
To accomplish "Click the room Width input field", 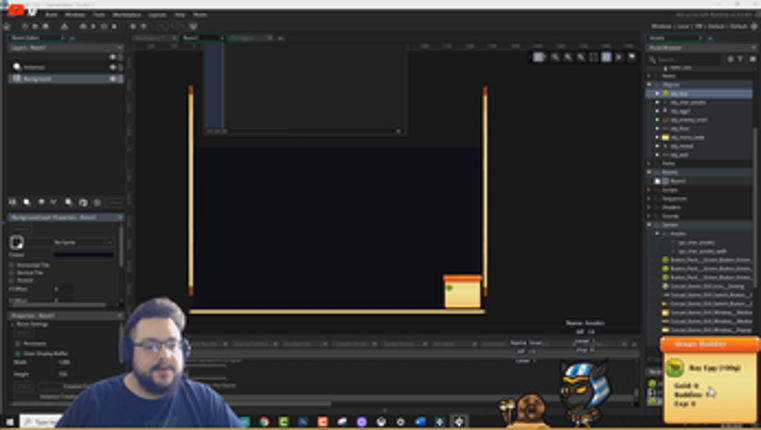I will [63, 362].
